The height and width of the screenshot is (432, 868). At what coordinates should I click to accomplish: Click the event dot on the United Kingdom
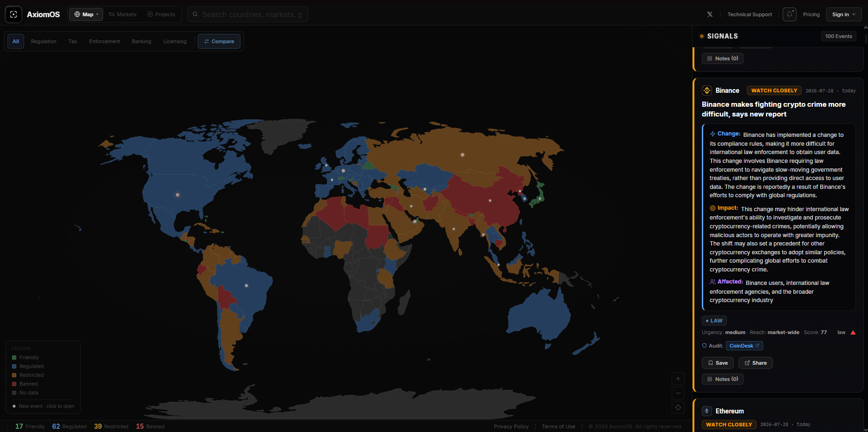[326, 165]
